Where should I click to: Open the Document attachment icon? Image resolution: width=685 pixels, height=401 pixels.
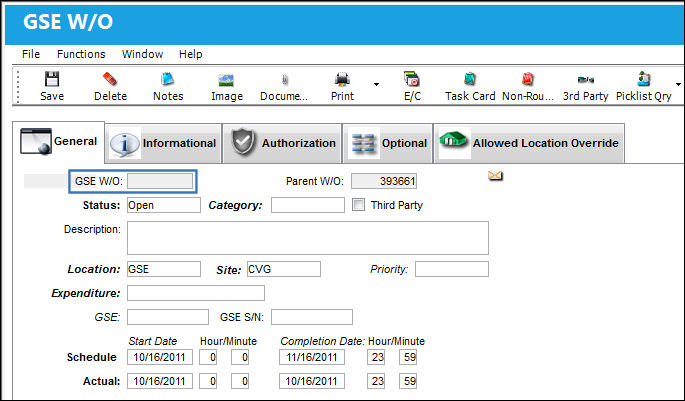[284, 80]
